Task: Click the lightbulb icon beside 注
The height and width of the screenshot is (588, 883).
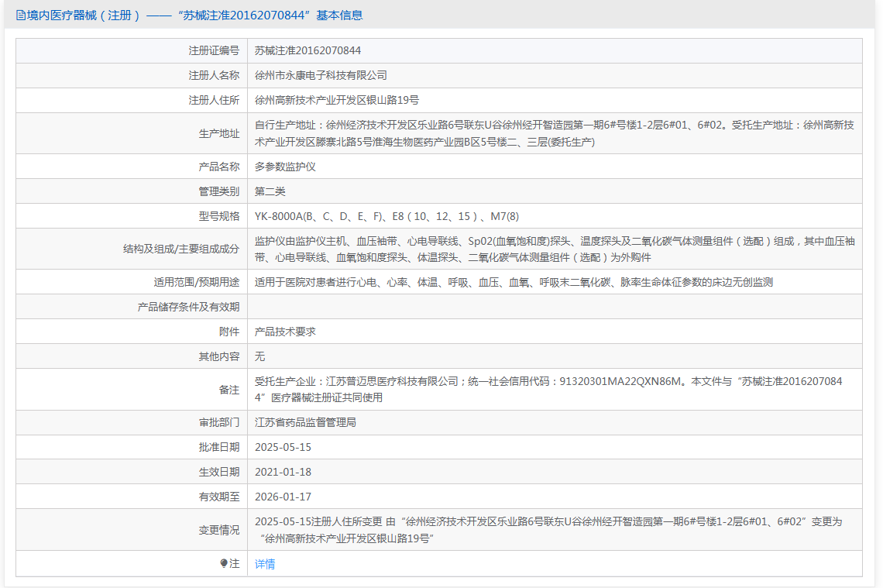Action: point(224,563)
